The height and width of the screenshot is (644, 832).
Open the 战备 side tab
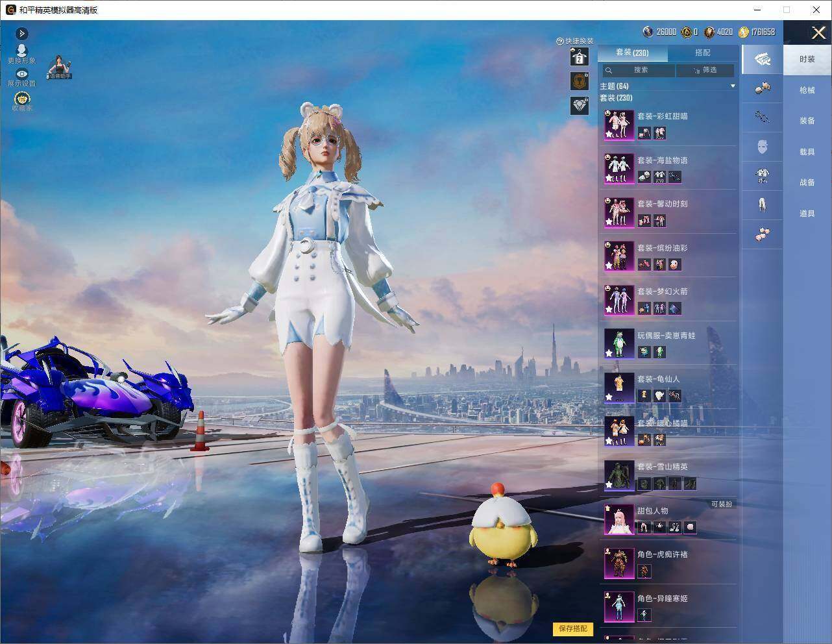[807, 182]
